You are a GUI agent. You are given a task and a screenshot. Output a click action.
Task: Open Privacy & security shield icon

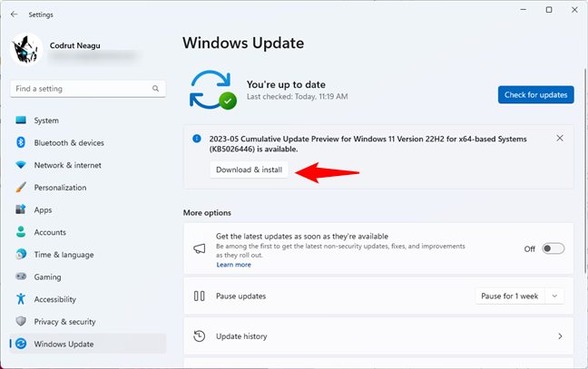pos(21,322)
